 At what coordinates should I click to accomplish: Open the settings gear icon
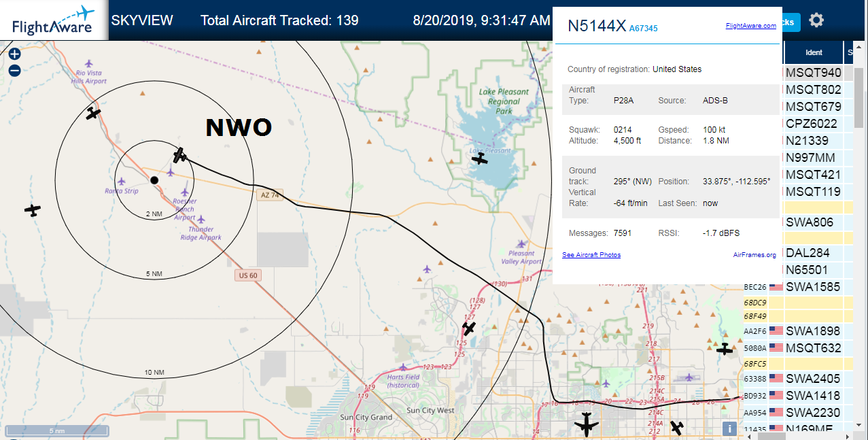[816, 20]
